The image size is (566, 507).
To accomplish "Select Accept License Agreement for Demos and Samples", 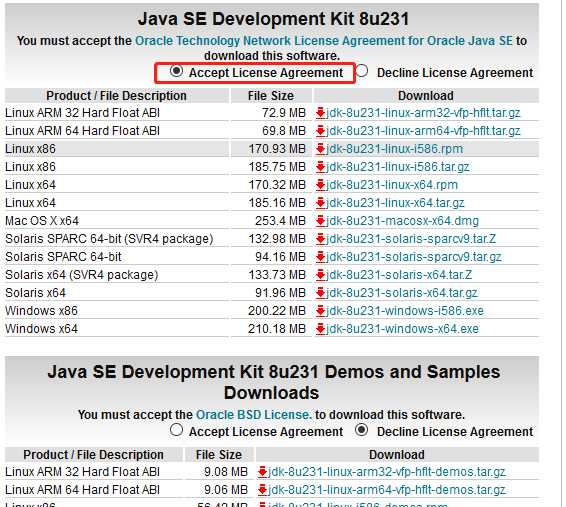I will (176, 430).
